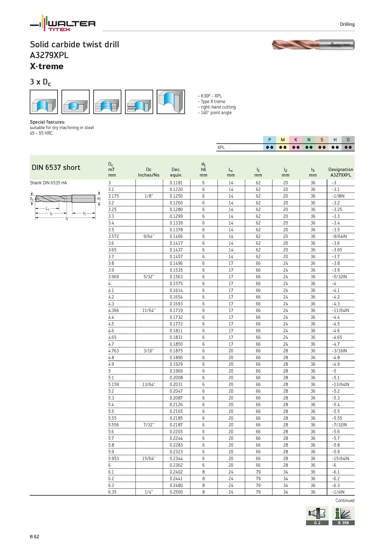Click the "XPL" grade row label
The width and height of the screenshot is (392, 555).
click(x=221, y=147)
